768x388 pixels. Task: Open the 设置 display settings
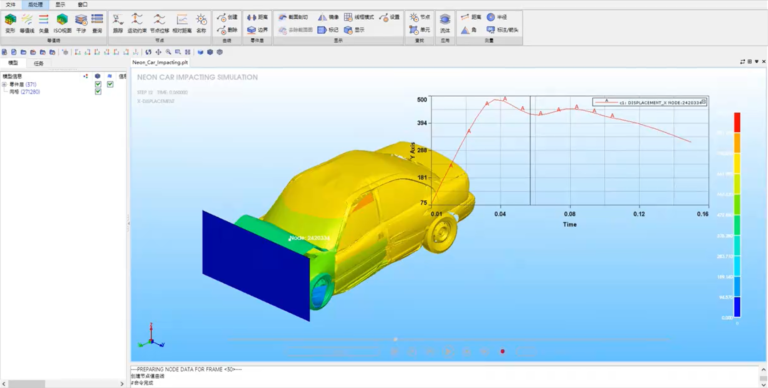(x=390, y=17)
